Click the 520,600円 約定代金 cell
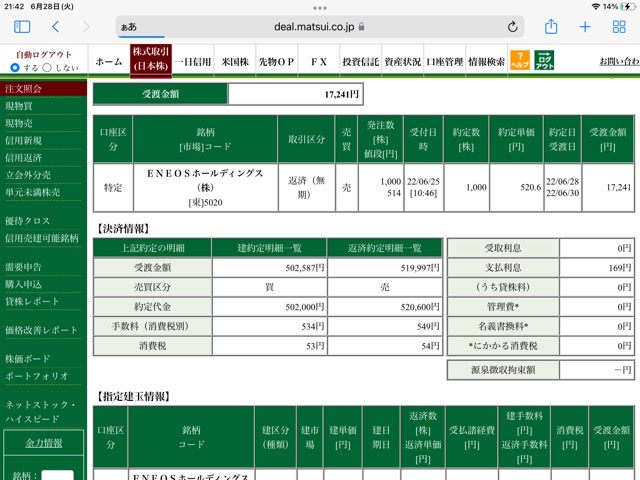Image resolution: width=640 pixels, height=480 pixels. (x=384, y=307)
